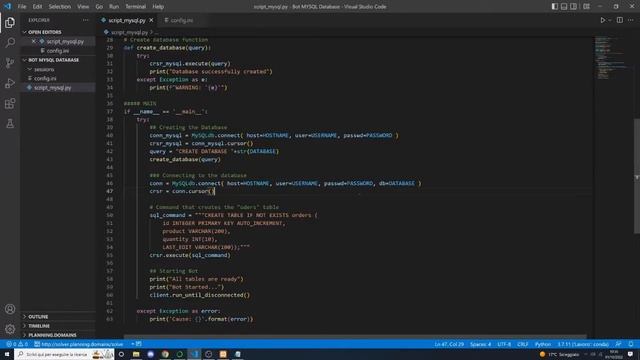
Task: Click the editor horizontal scrollbar
Action: [x=355, y=337]
